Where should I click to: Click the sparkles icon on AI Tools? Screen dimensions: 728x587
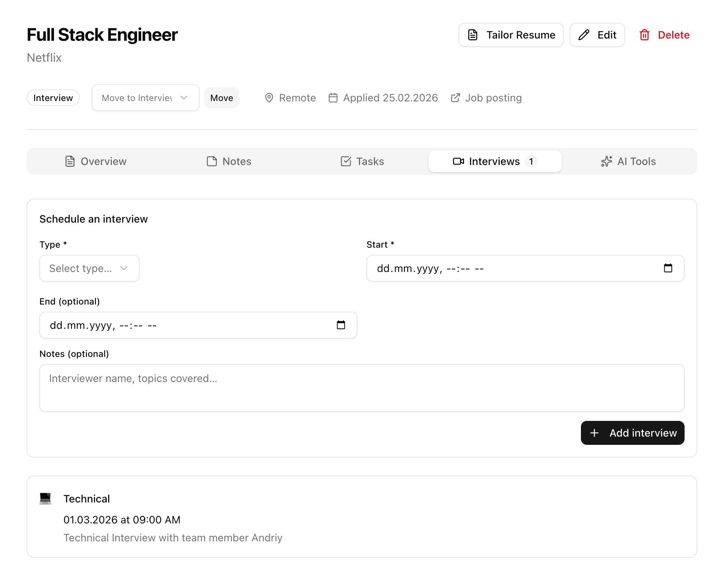(x=606, y=161)
